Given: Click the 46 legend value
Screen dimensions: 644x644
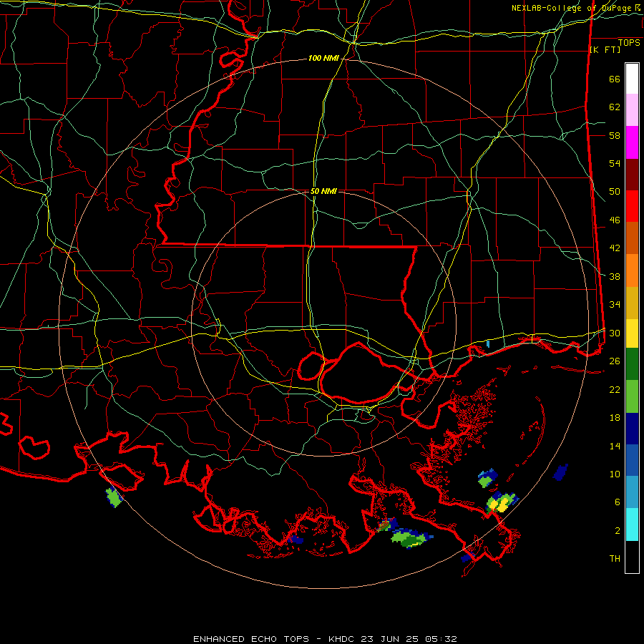Looking at the screenshot, I should coord(615,220).
